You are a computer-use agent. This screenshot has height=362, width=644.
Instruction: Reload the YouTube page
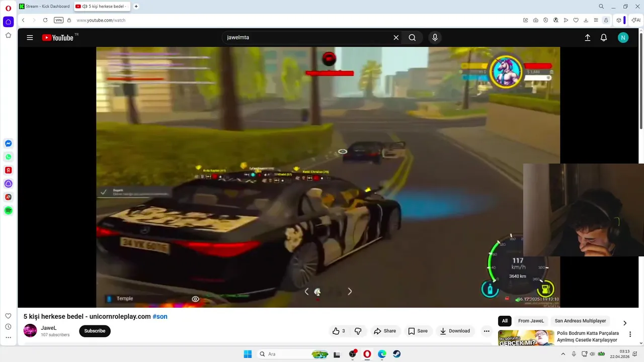click(x=45, y=20)
